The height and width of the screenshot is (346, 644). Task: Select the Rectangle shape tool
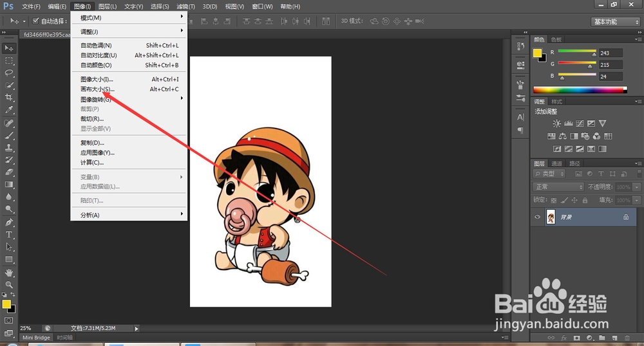[8, 260]
